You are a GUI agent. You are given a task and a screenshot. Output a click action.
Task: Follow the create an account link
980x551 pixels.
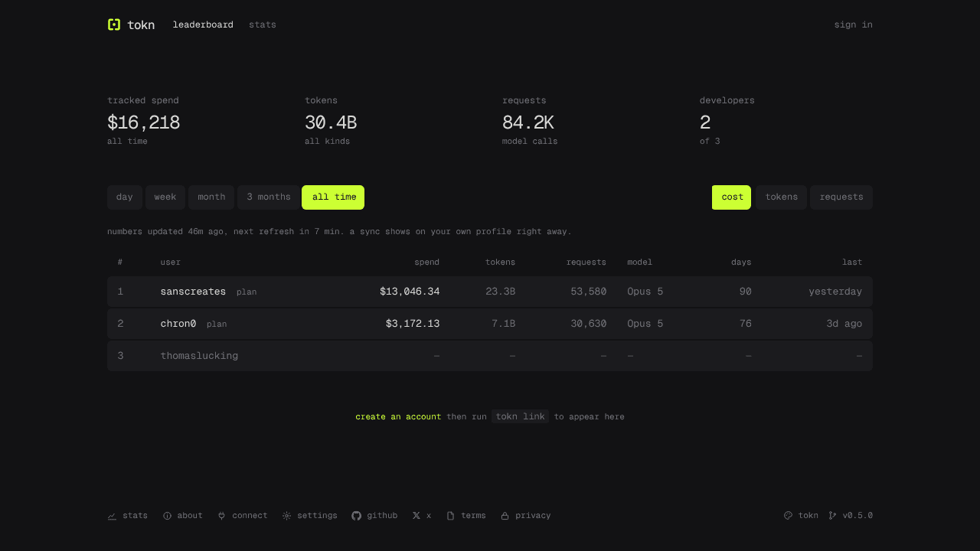click(x=398, y=417)
